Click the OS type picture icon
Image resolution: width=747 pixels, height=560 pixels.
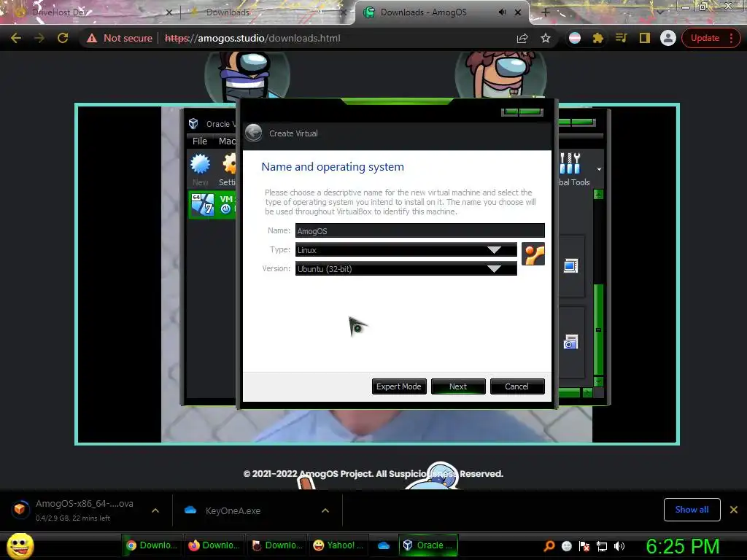533,254
